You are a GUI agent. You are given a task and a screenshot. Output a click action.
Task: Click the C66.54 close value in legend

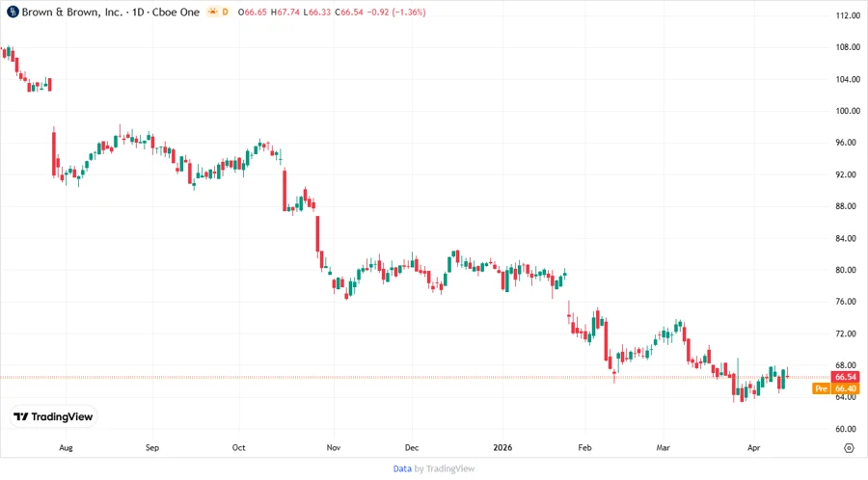pyautogui.click(x=349, y=12)
